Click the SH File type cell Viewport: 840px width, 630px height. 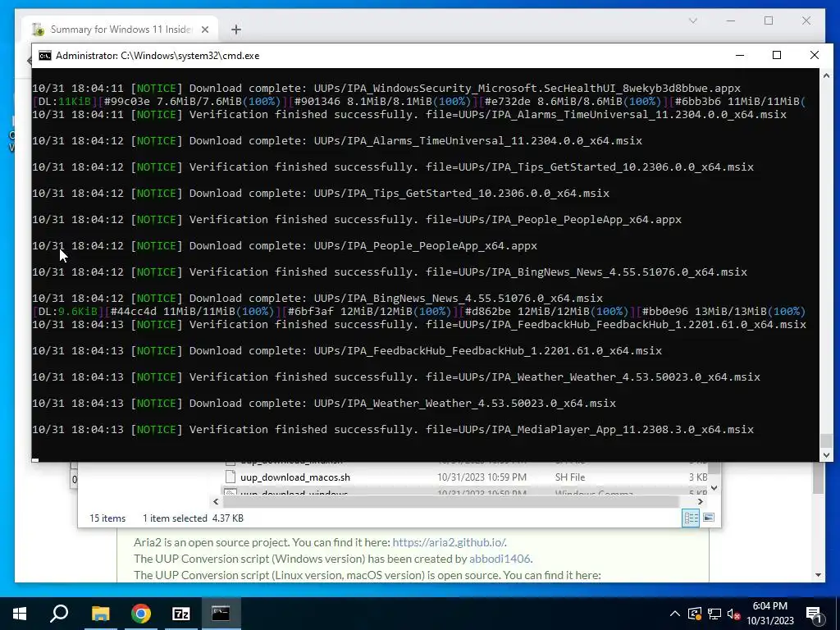pyautogui.click(x=570, y=477)
